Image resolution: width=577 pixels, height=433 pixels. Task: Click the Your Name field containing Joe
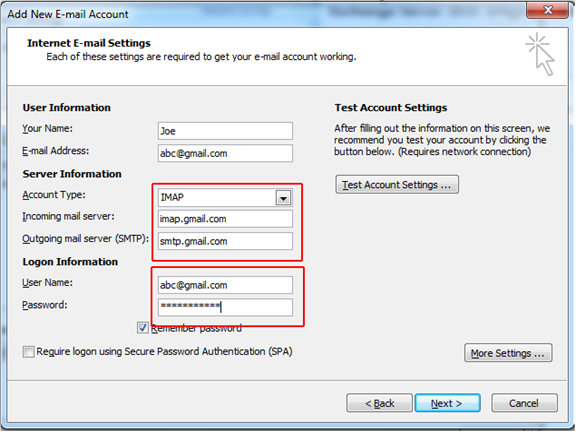pos(225,131)
